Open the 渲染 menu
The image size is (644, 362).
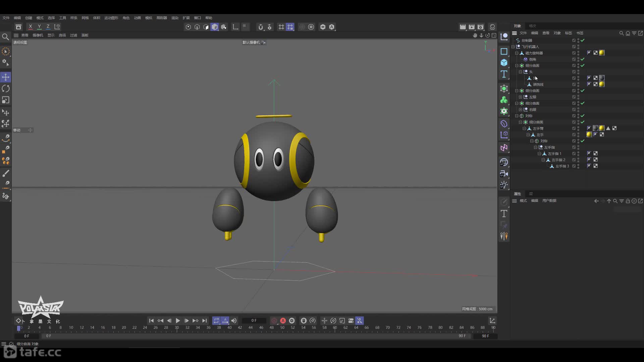pyautogui.click(x=175, y=18)
